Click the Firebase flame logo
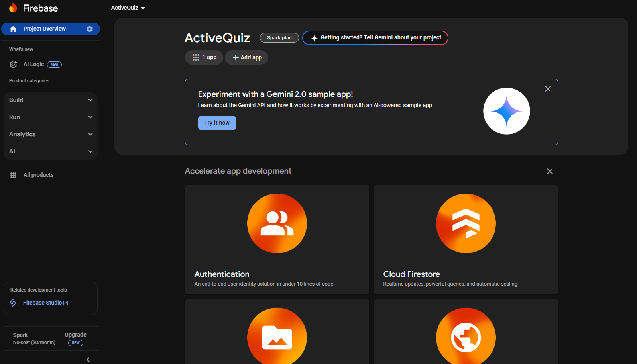Image resolution: width=637 pixels, height=364 pixels. pyautogui.click(x=13, y=8)
